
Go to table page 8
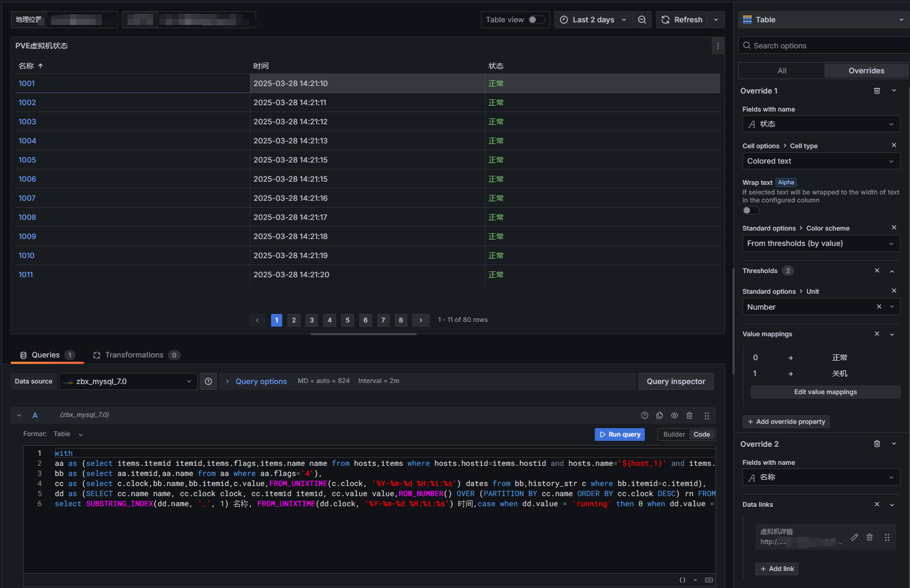pyautogui.click(x=401, y=320)
